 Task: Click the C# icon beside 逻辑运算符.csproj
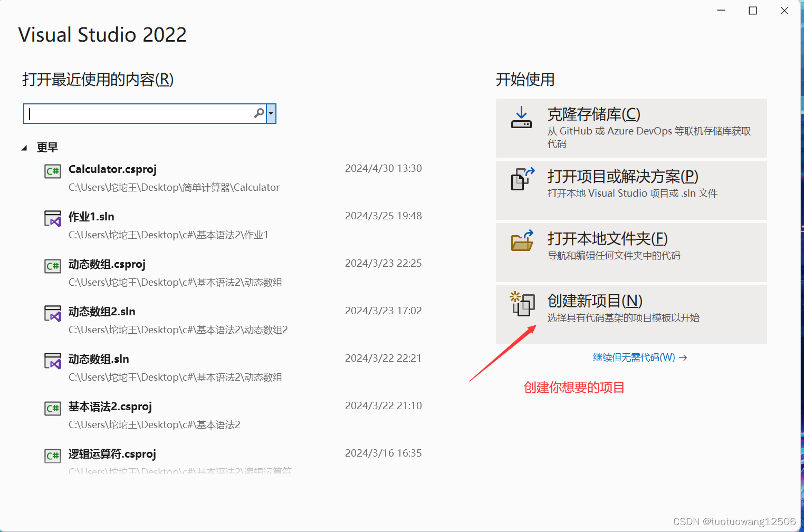point(53,456)
